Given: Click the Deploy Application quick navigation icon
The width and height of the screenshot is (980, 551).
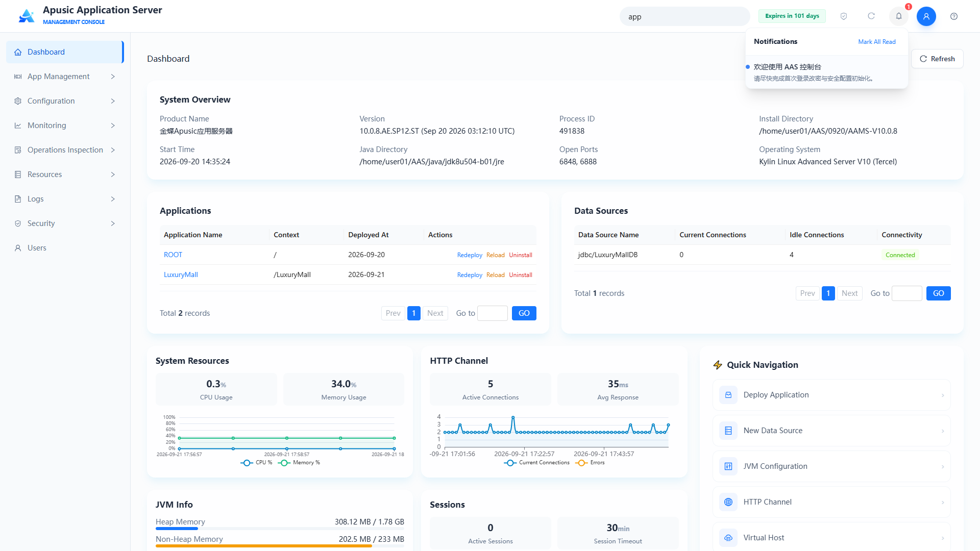Looking at the screenshot, I should pos(728,395).
